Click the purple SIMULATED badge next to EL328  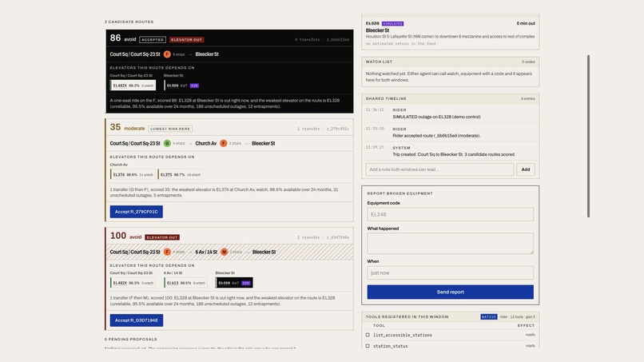(392, 23)
